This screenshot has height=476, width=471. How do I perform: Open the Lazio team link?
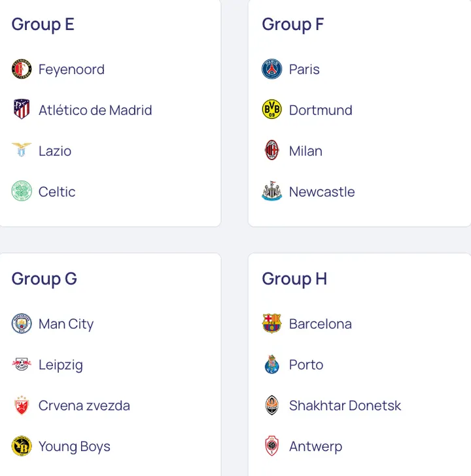coord(55,151)
